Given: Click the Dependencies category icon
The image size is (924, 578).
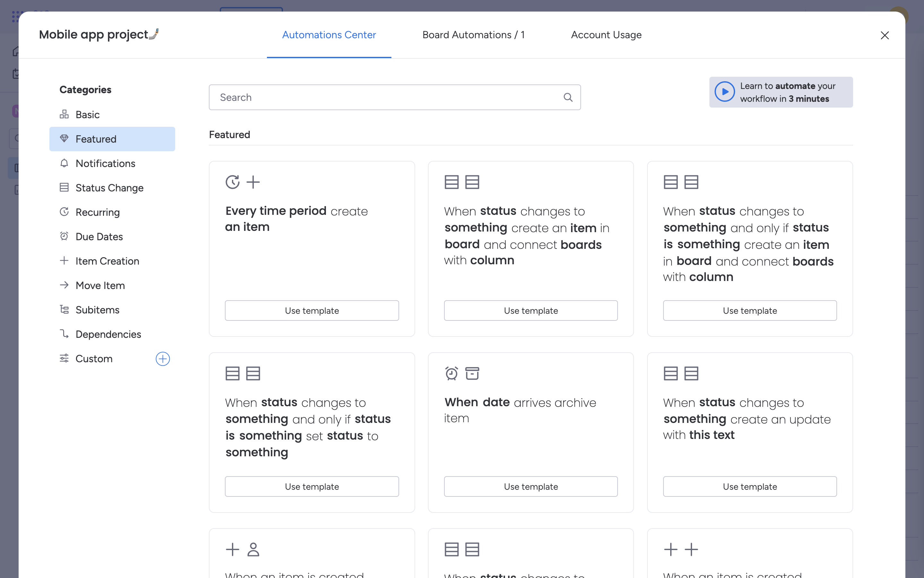Looking at the screenshot, I should [x=64, y=334].
